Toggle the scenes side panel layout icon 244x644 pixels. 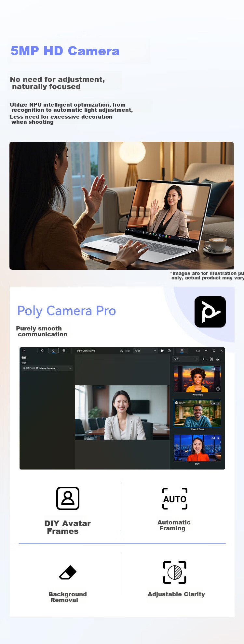tap(182, 351)
